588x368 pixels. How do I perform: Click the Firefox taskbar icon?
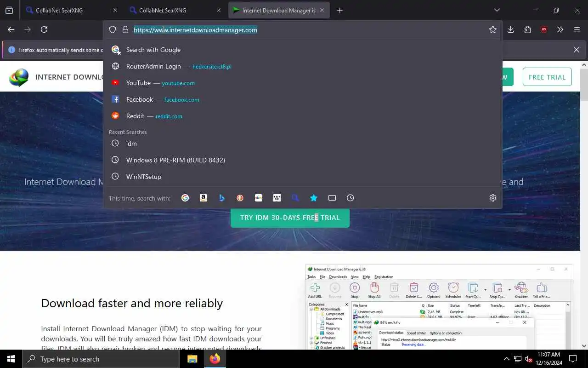tap(215, 359)
